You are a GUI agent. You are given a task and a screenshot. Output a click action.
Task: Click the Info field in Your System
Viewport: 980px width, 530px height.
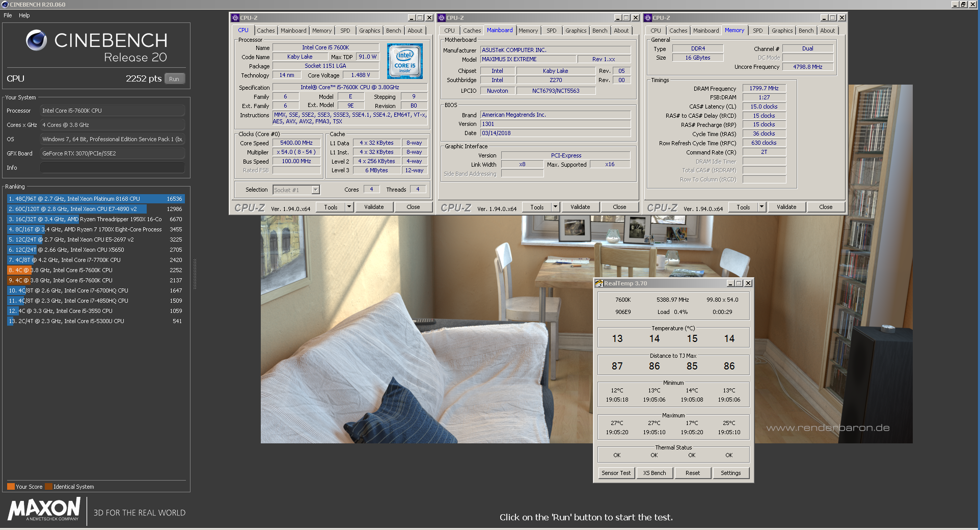[113, 168]
